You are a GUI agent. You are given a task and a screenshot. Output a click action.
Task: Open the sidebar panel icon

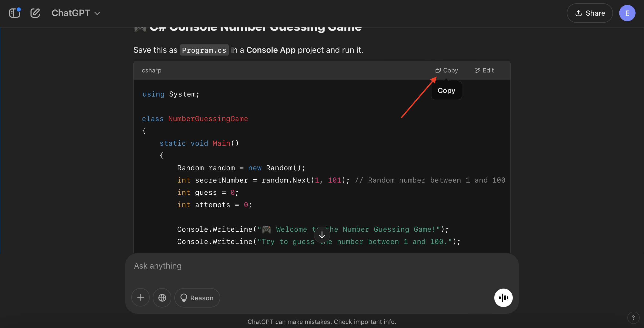click(15, 13)
